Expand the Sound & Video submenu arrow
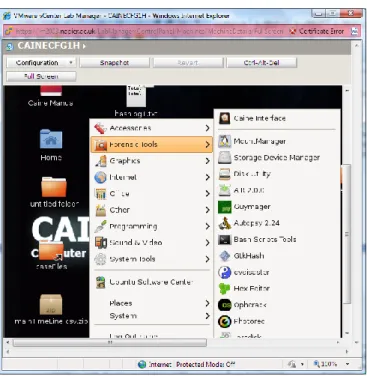This screenshot has width=367, height=376. 207,243
